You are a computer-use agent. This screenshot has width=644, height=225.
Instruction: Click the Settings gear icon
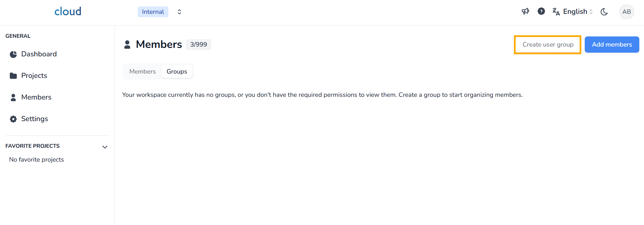pos(13,119)
